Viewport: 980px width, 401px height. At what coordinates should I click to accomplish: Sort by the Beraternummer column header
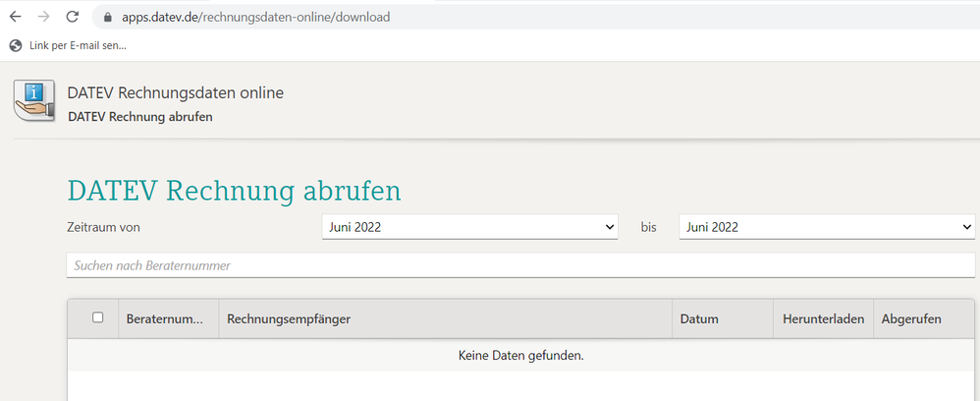pos(164,319)
